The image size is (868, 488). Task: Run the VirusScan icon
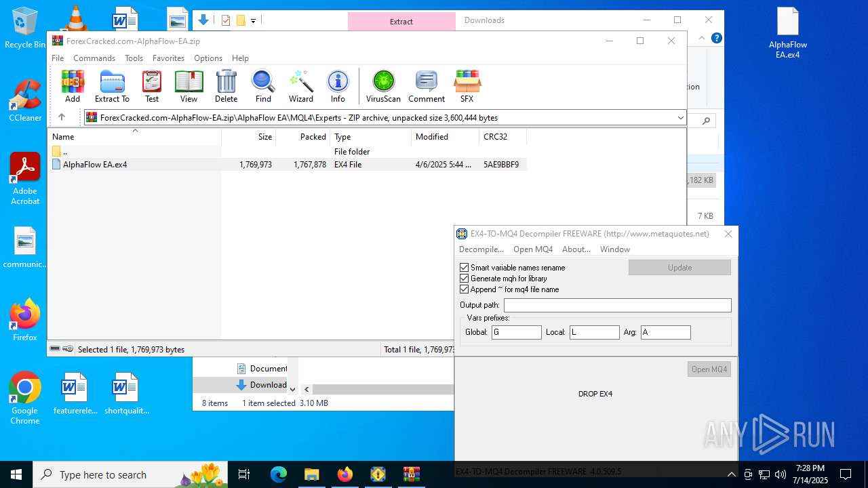[x=383, y=86]
